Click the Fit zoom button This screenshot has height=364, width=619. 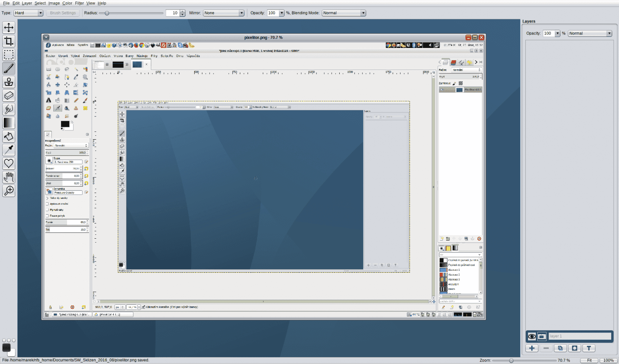(589, 361)
